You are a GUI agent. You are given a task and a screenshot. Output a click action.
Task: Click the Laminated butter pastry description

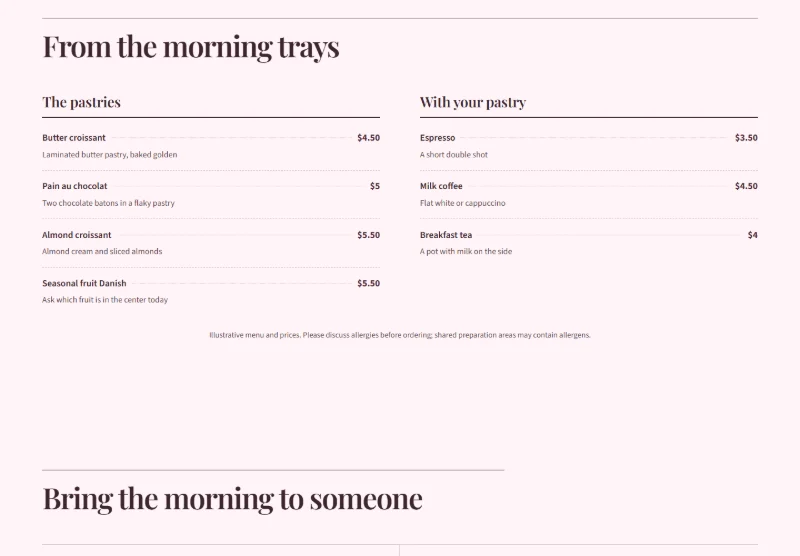110,155
